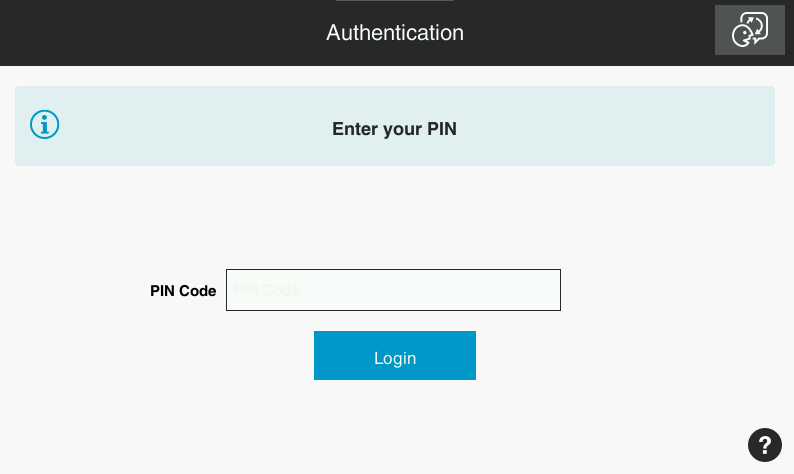
Task: Click the blue info circle icon
Action: [45, 125]
